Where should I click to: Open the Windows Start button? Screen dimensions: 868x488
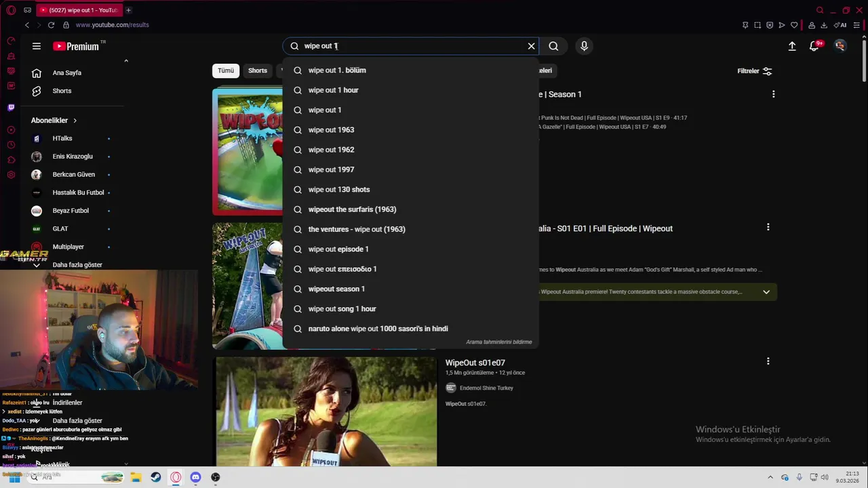14,477
